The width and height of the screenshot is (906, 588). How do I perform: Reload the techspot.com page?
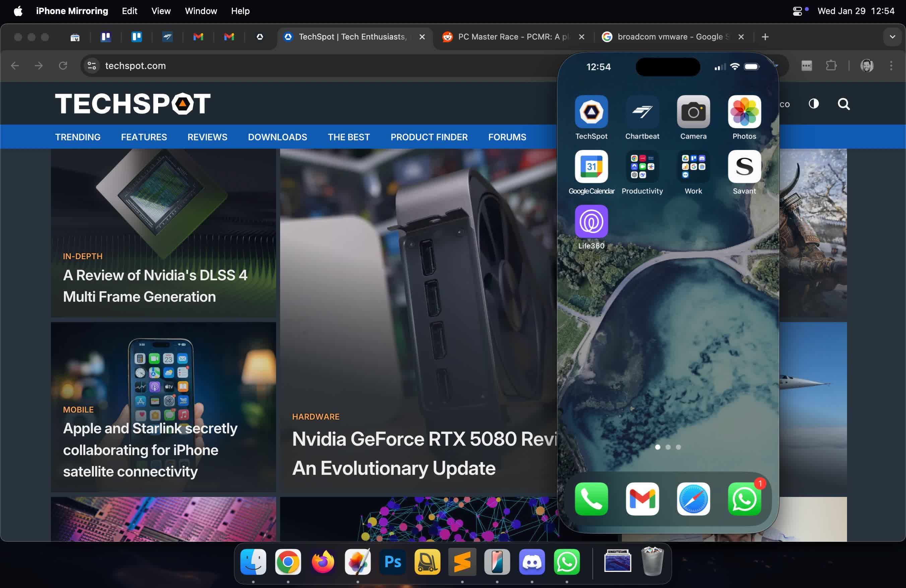pyautogui.click(x=63, y=66)
